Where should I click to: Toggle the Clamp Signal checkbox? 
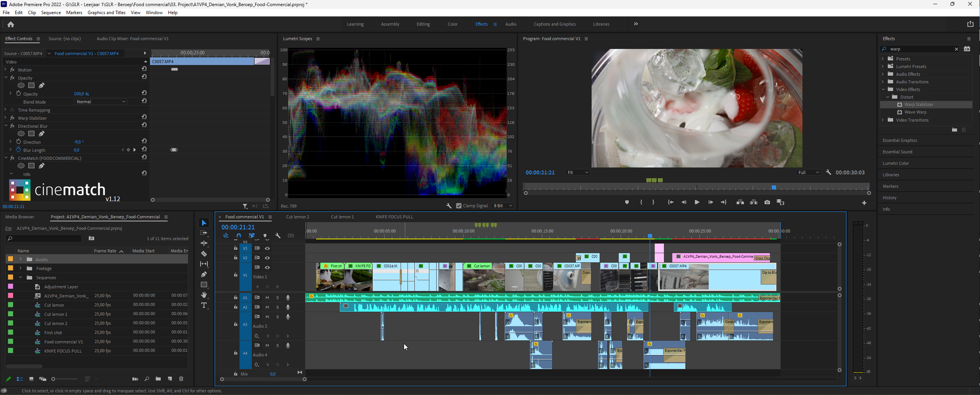click(459, 206)
